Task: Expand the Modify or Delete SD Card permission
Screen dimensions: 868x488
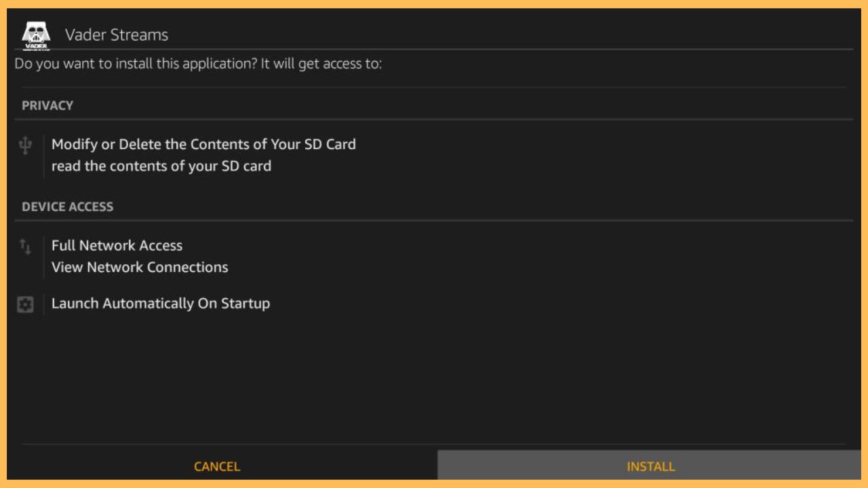Action: click(203, 144)
